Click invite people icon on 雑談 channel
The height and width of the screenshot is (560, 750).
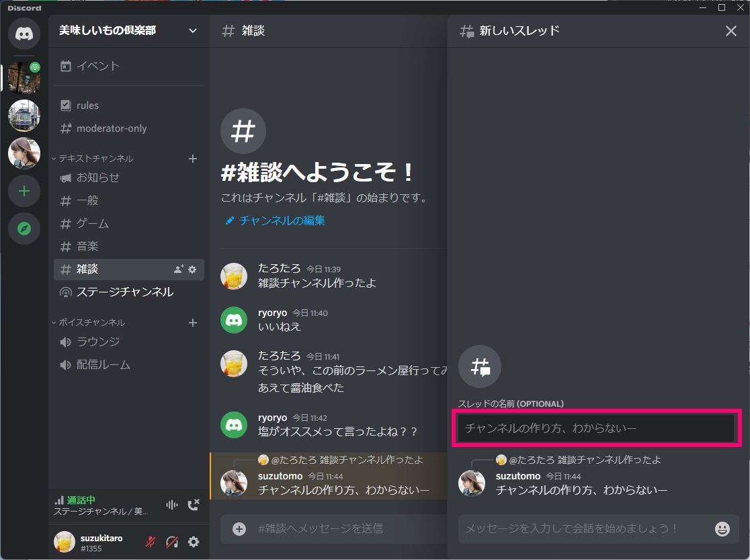point(178,270)
